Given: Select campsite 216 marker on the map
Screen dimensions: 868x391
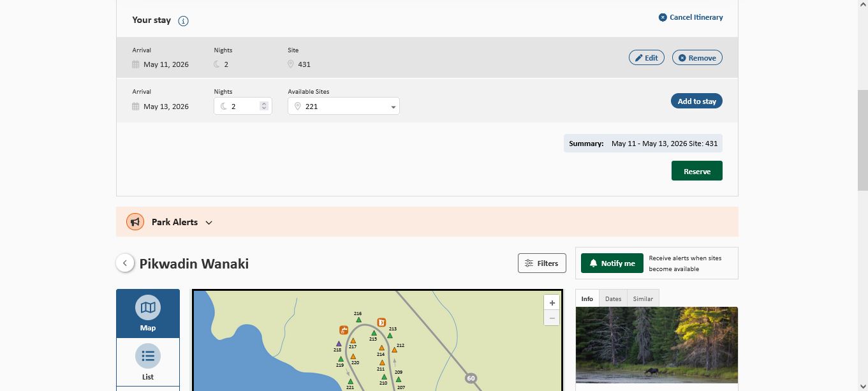Looking at the screenshot, I should (x=358, y=320).
